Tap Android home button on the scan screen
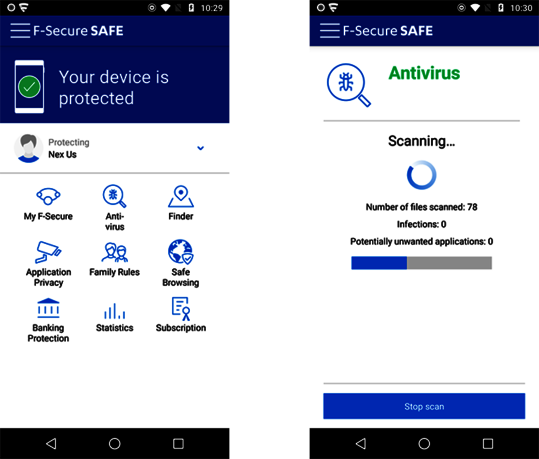This screenshot has width=539, height=459. click(424, 444)
